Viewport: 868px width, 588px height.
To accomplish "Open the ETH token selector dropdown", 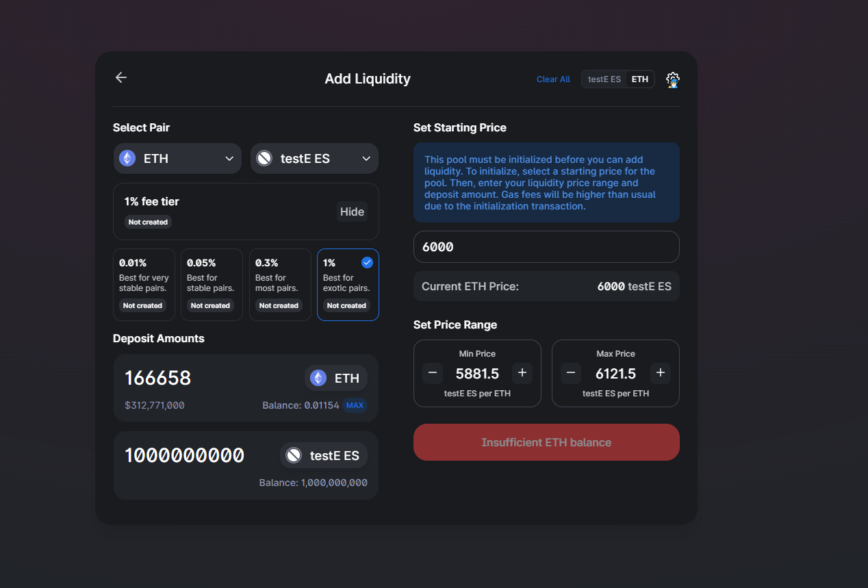I will pyautogui.click(x=229, y=158).
